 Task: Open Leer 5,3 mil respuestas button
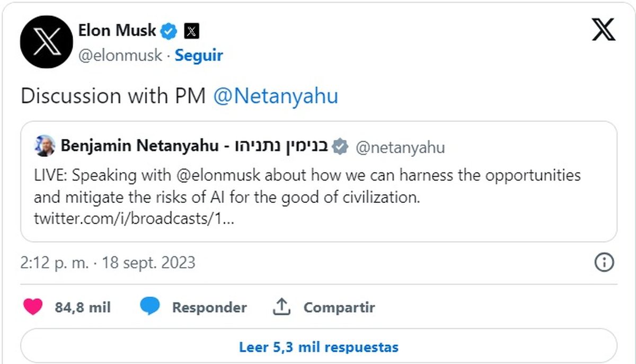319,347
